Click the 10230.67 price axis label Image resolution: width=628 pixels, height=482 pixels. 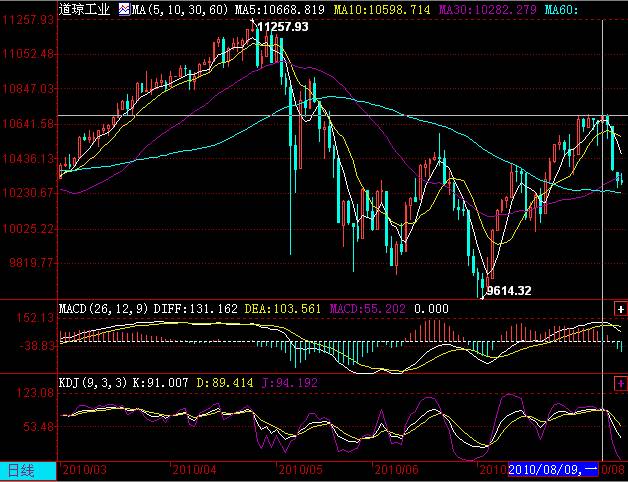(x=29, y=193)
